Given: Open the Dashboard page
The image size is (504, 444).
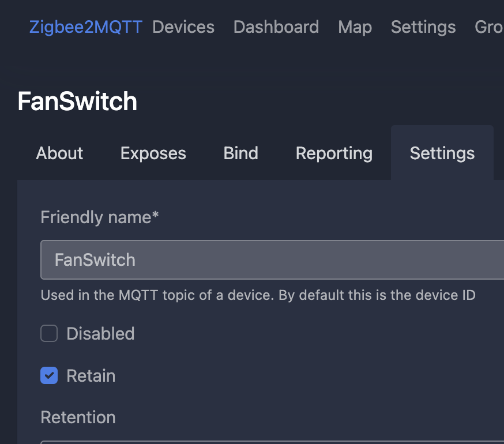Looking at the screenshot, I should coord(276,27).
